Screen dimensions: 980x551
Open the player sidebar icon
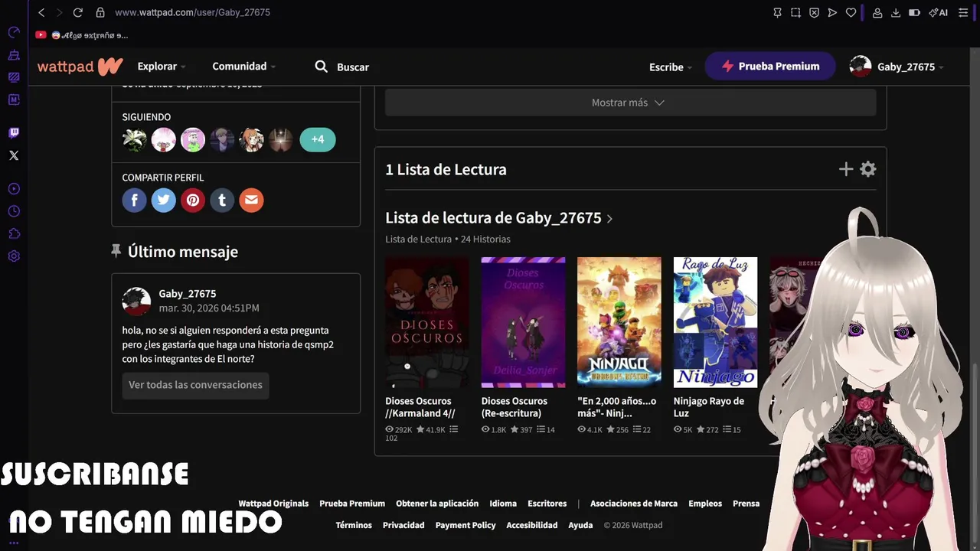[x=14, y=189]
